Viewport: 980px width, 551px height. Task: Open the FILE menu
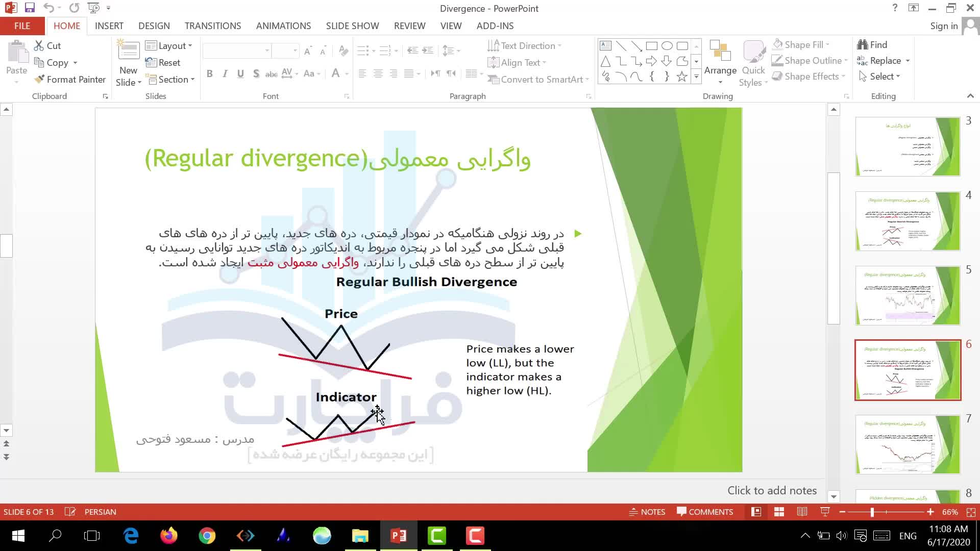pyautogui.click(x=22, y=26)
